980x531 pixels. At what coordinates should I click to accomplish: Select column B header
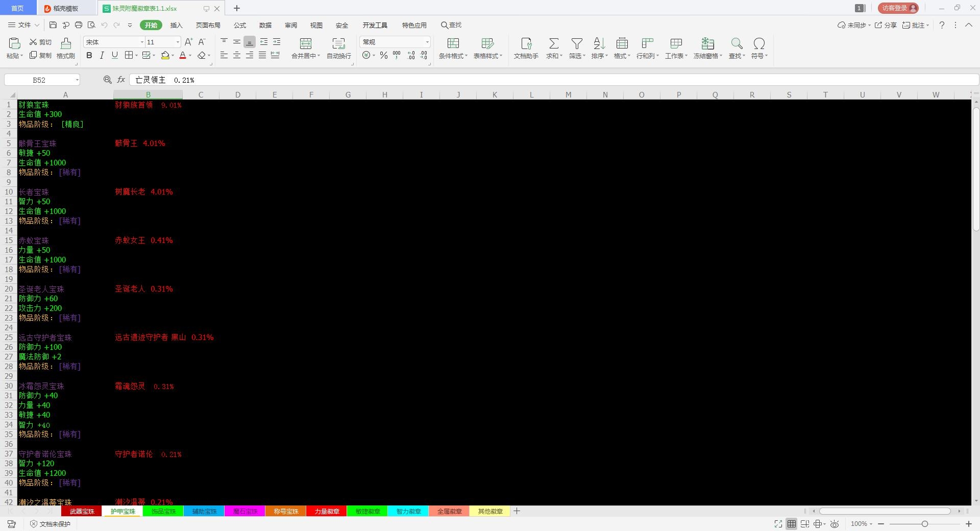148,94
